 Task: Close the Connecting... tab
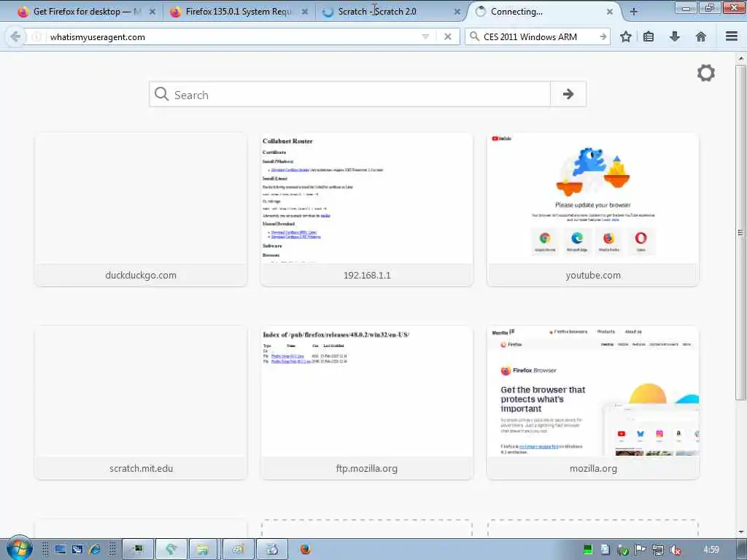[610, 12]
